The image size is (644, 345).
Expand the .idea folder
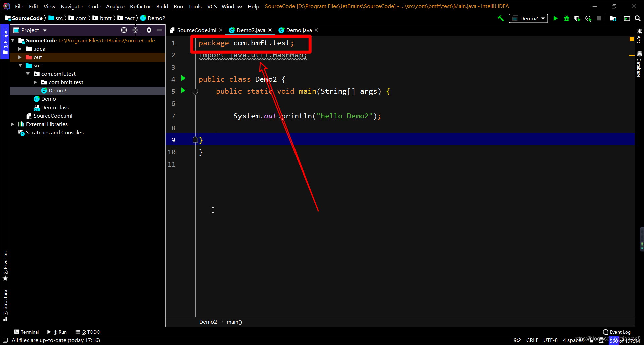[x=20, y=49]
